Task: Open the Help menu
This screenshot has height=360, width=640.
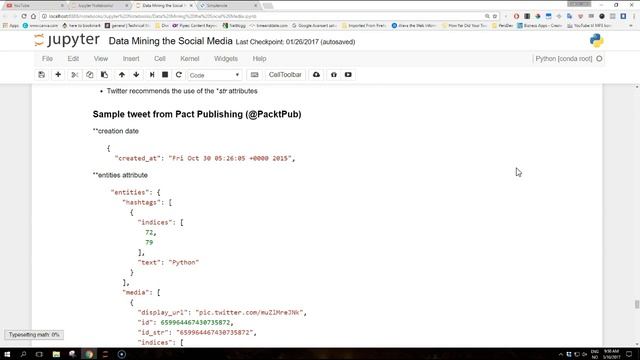Action: coord(259,59)
